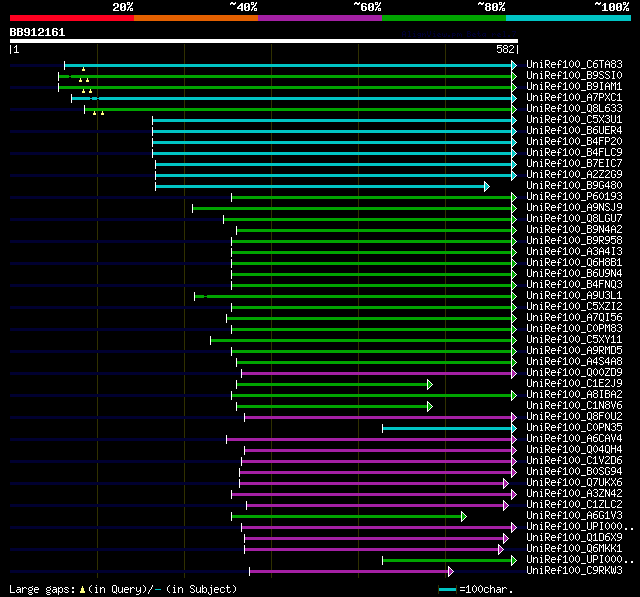Viewport: 640px width, 597px height.
Task: Click the UniRef100_C5XY11 subject name
Action: click(574, 340)
